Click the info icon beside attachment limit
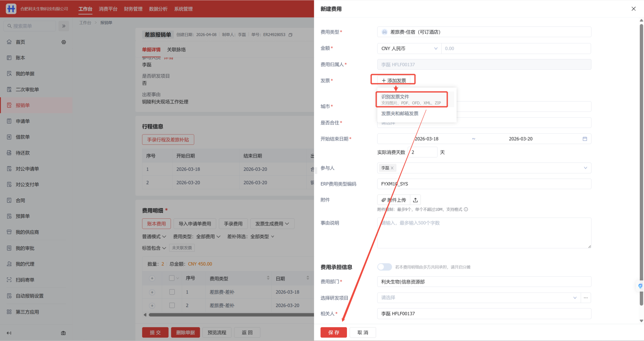 tap(466, 209)
